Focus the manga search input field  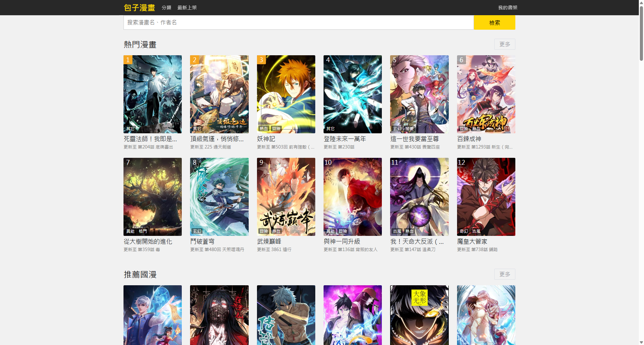coord(298,22)
